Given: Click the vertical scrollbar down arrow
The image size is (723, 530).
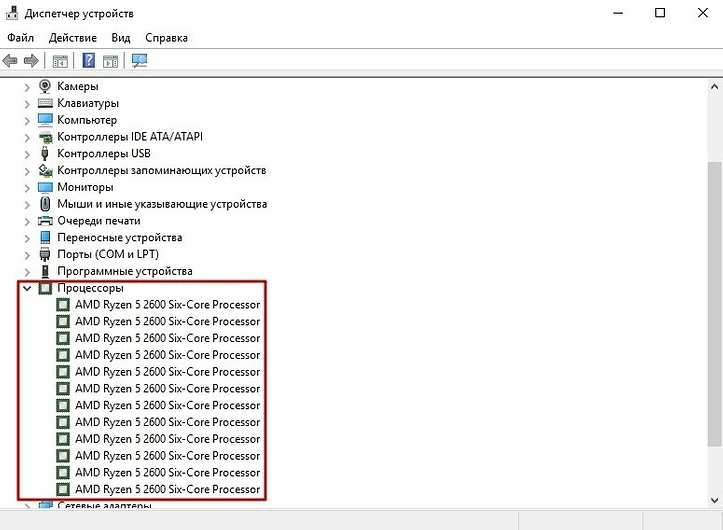Looking at the screenshot, I should [713, 501].
